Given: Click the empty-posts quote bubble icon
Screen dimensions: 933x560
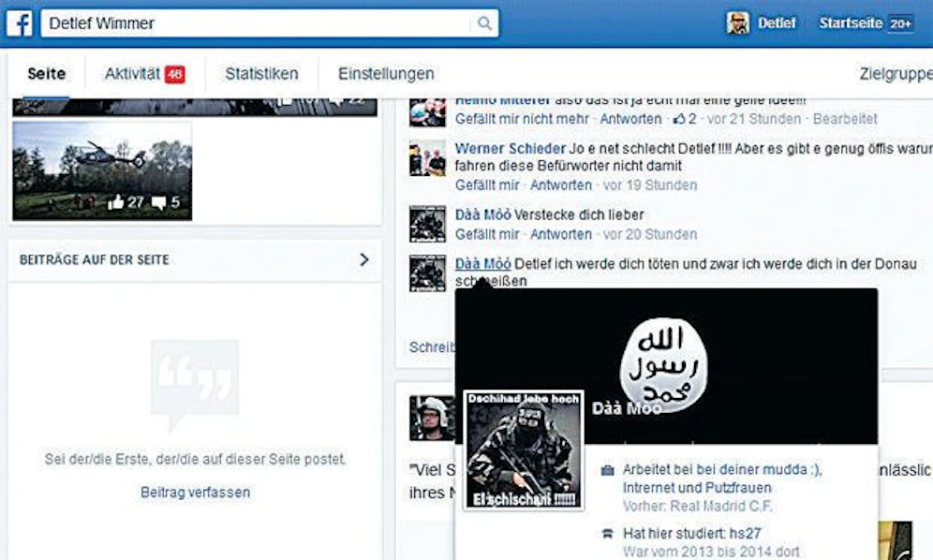Looking at the screenshot, I should (x=195, y=384).
